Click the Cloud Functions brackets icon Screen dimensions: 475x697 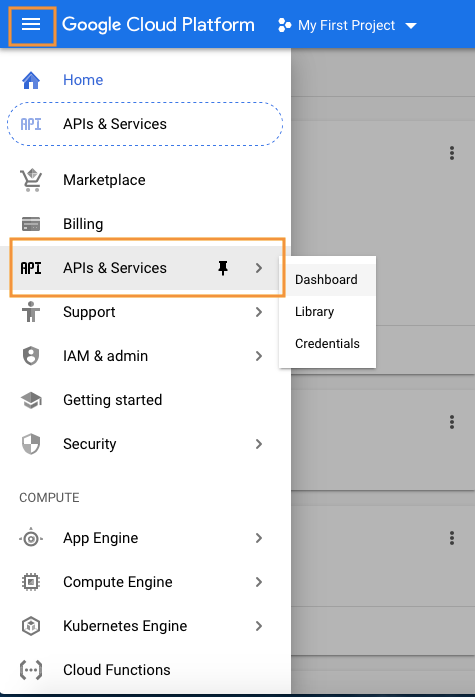click(x=31, y=670)
